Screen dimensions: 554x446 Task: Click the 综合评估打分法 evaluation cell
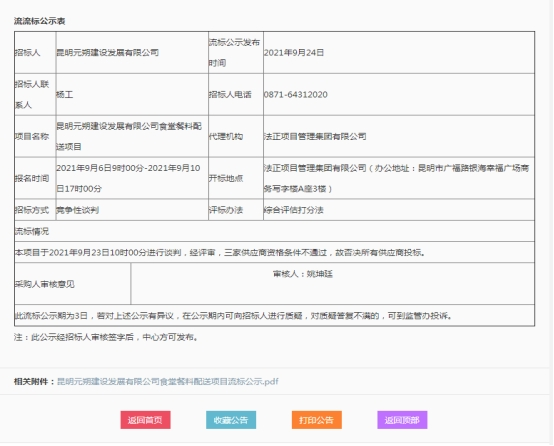click(399, 210)
